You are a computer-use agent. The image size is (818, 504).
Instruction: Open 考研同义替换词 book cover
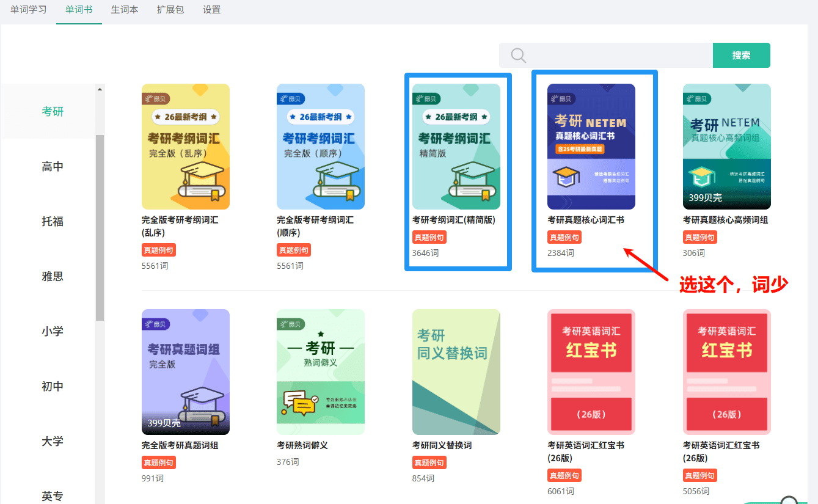456,372
